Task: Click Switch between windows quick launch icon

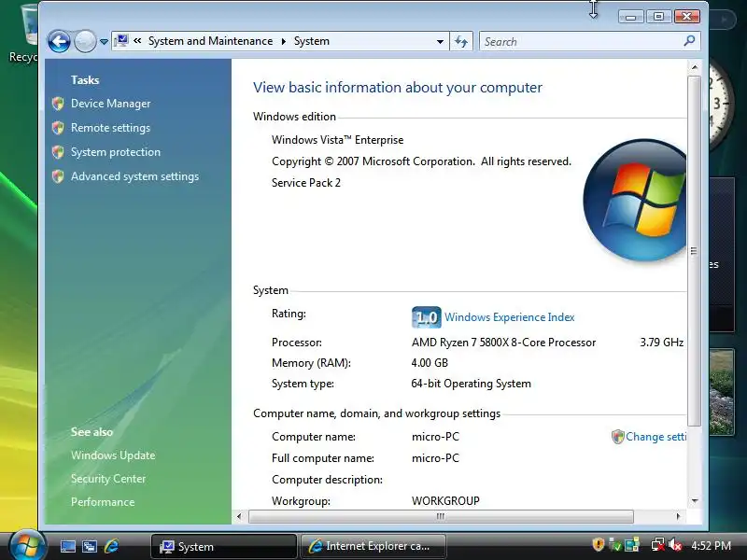Action: click(90, 546)
